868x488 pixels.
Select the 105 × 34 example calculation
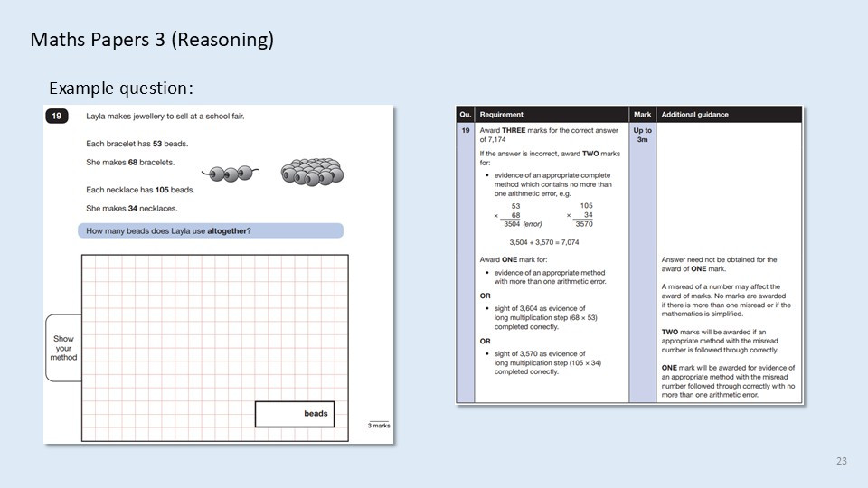[580, 215]
